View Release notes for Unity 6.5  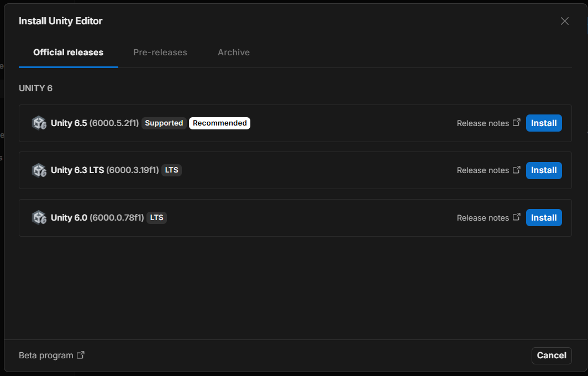[x=482, y=123]
